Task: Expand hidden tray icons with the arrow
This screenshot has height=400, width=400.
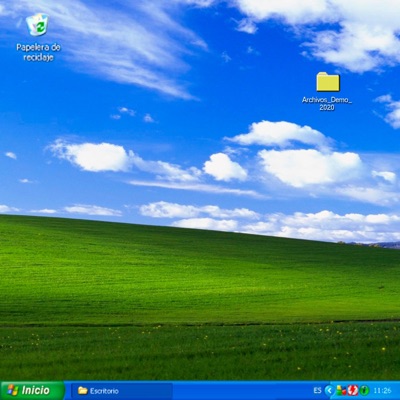Action: 329,390
